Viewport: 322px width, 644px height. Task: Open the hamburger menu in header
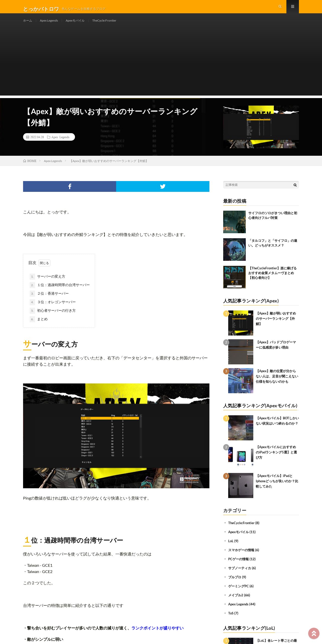pos(293,7)
